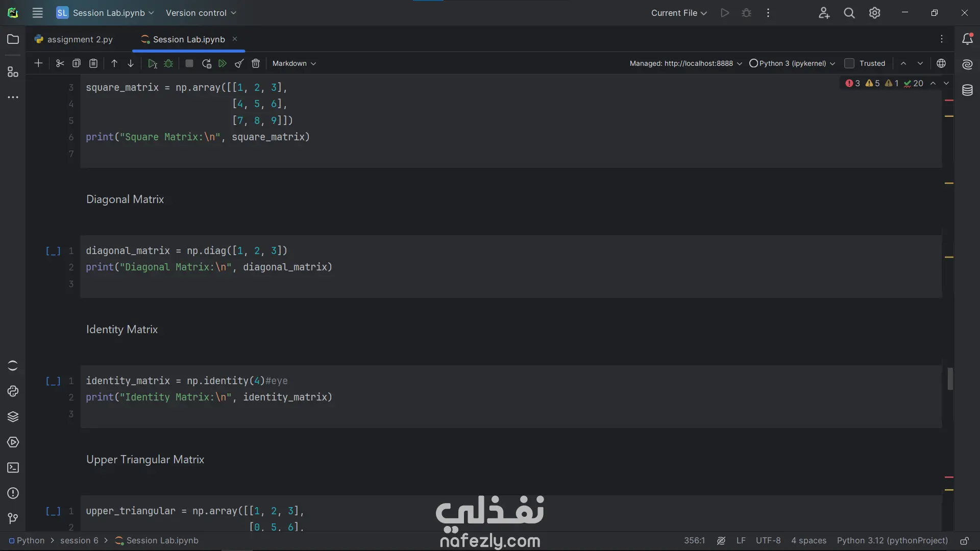Open the Python Packages tool window
The image size is (980, 551).
click(x=13, y=417)
